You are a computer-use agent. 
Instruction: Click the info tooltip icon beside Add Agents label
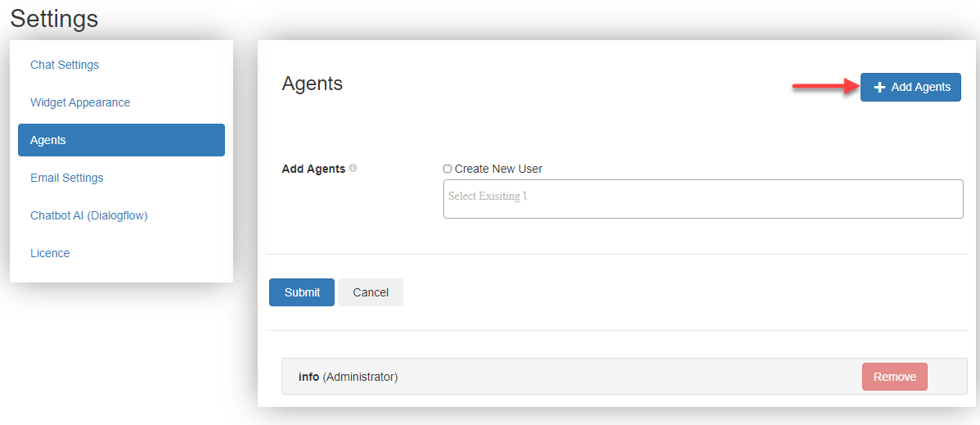[353, 169]
